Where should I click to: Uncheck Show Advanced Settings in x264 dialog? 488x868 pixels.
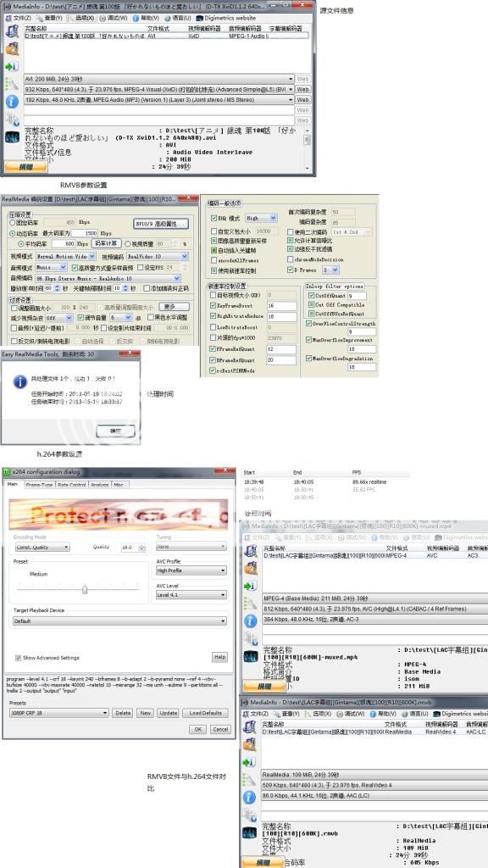pos(19,658)
